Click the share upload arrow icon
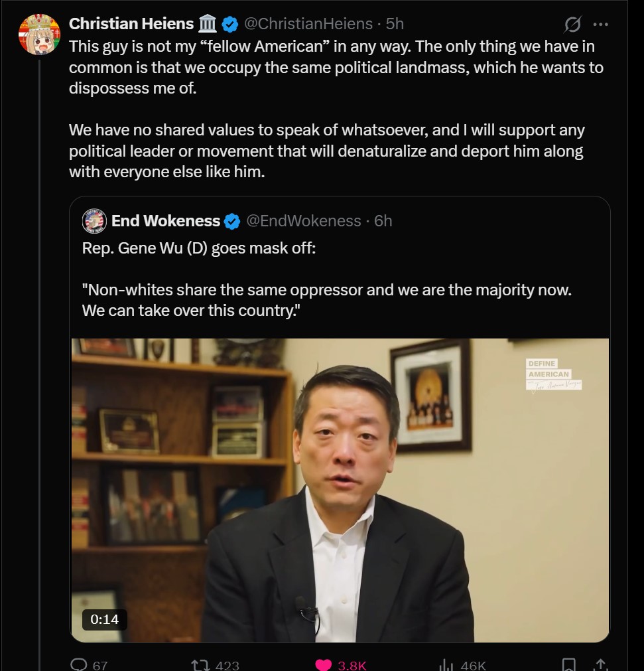The image size is (644, 671). coord(601,664)
